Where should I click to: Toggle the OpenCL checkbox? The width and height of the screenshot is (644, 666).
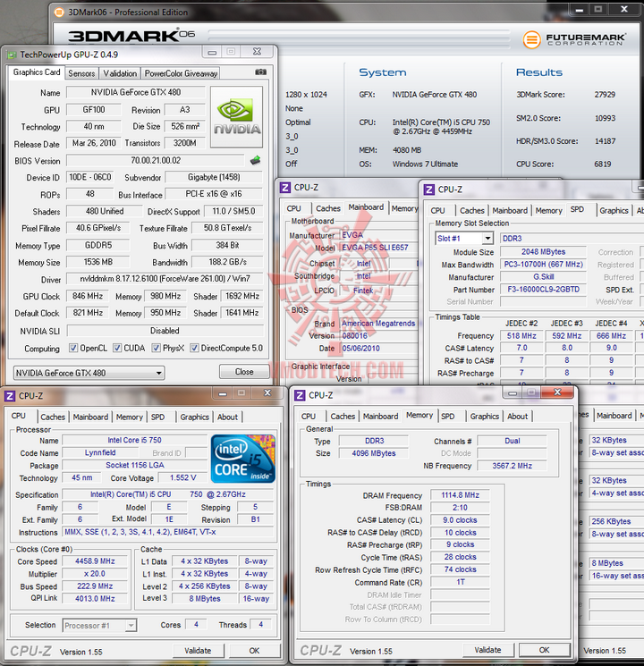(73, 349)
